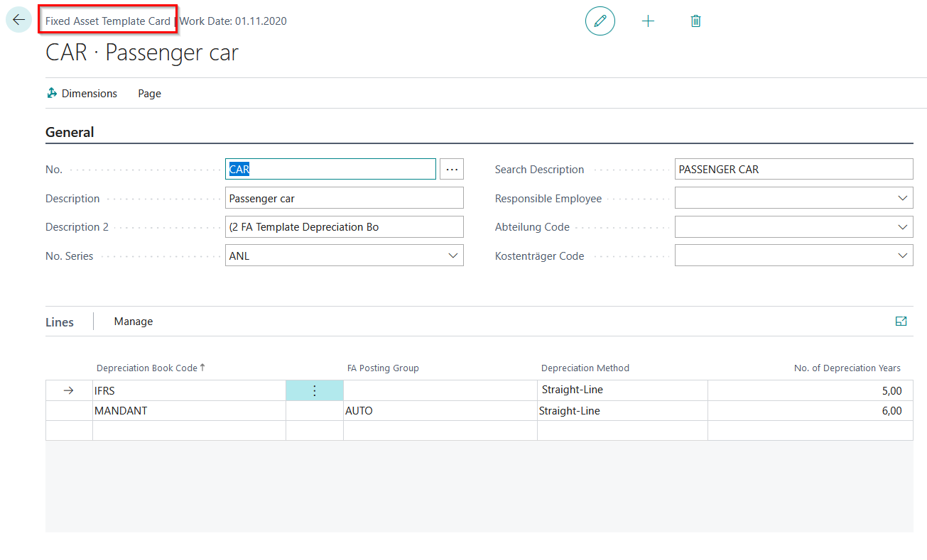Open the Kostenträger Code dropdown
This screenshot has height=560, width=927.
(902, 256)
